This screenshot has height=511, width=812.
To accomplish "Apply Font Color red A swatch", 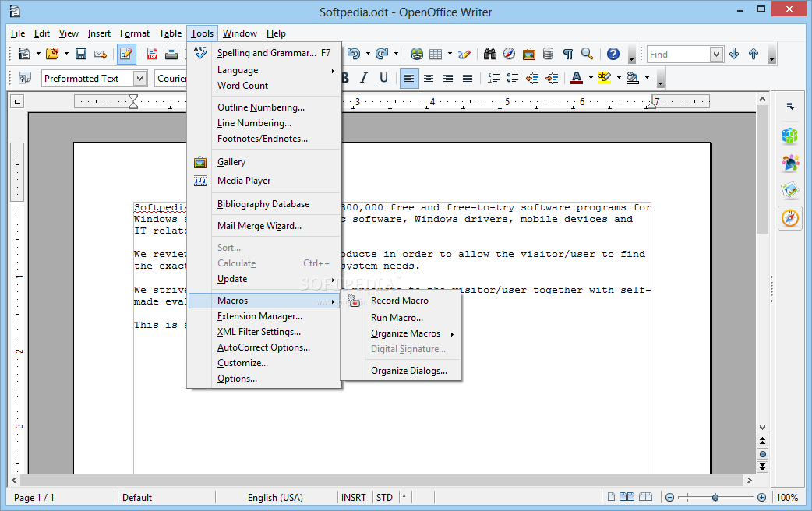I will 577,78.
